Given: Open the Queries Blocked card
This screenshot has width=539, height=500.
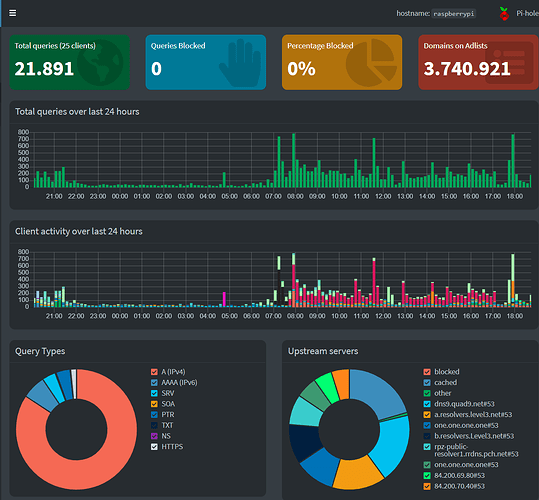Looking at the screenshot, I should (206, 62).
